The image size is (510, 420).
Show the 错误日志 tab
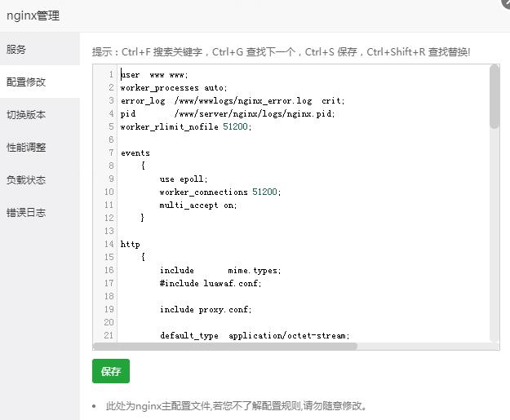(x=26, y=213)
